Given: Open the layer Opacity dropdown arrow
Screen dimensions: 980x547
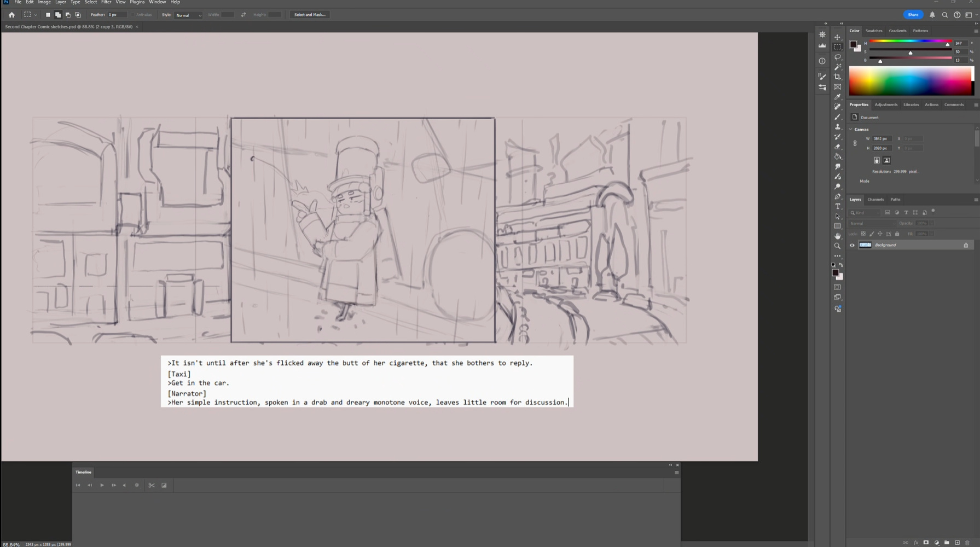Looking at the screenshot, I should 931,223.
